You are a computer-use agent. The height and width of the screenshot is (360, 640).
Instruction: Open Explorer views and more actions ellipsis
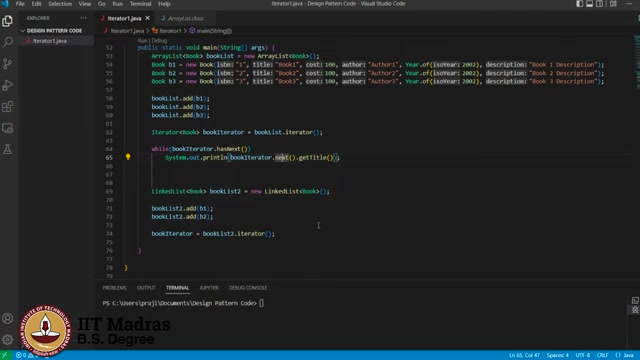pos(84,18)
